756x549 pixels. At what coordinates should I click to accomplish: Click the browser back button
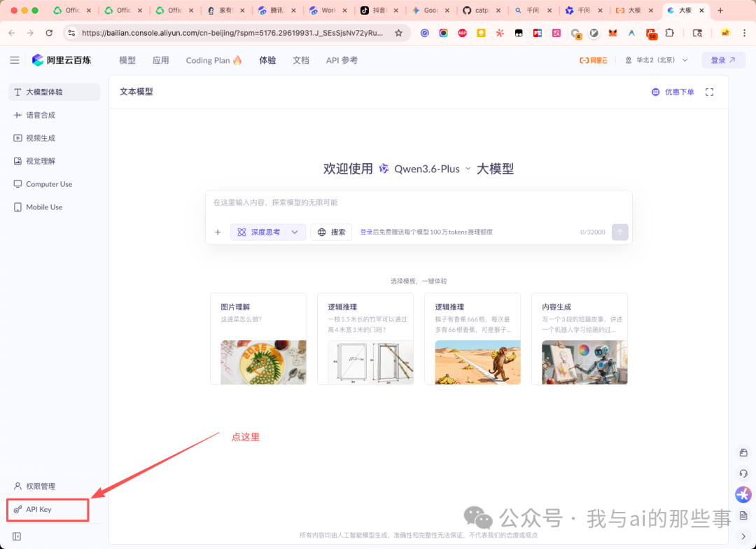tap(12, 33)
